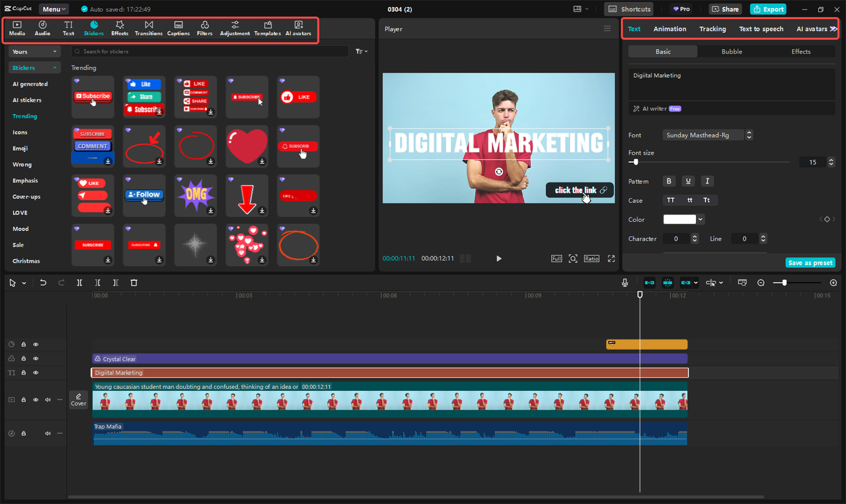Click the Export button
The image size is (846, 504).
768,9
